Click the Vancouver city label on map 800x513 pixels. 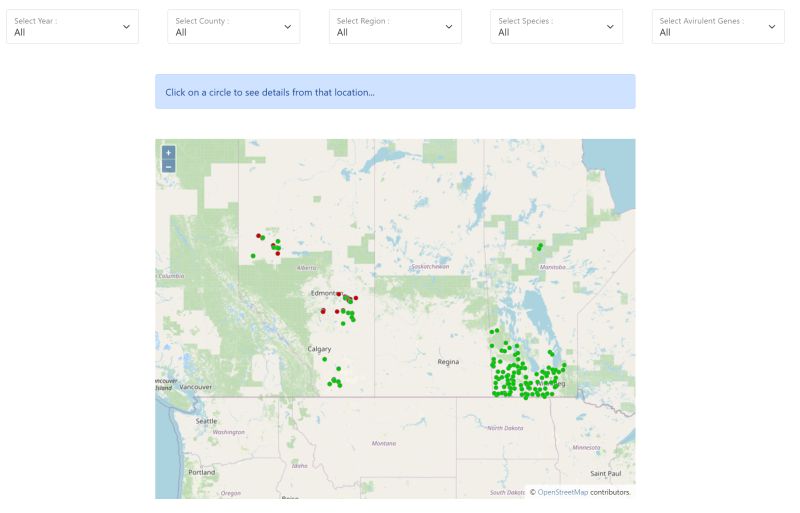point(195,387)
